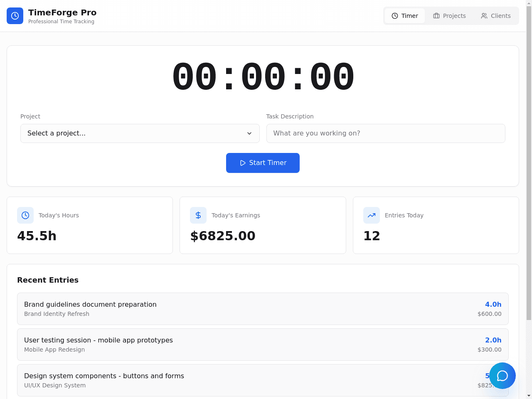Image resolution: width=532 pixels, height=399 pixels.
Task: Click the Today's Hours clock icon
Action: pyautogui.click(x=25, y=215)
